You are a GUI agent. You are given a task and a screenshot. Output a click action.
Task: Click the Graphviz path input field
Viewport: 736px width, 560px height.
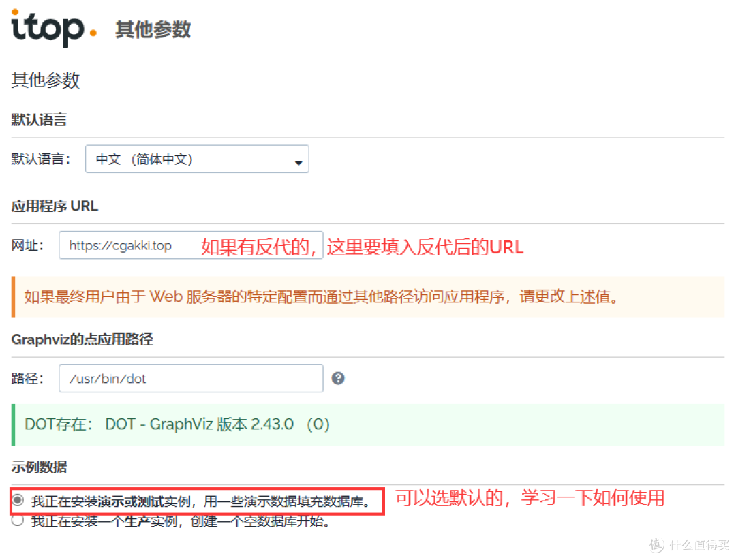pyautogui.click(x=191, y=378)
